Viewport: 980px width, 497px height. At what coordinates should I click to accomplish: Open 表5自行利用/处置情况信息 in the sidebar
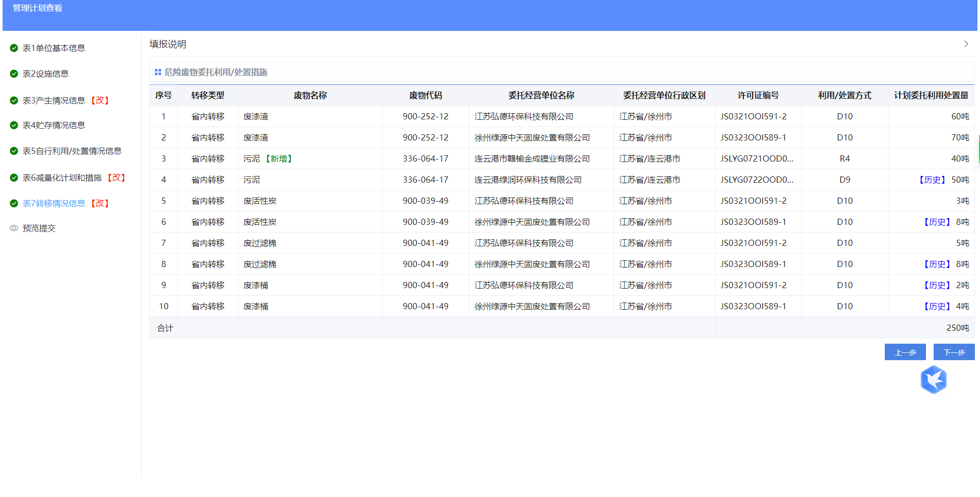coord(72,151)
